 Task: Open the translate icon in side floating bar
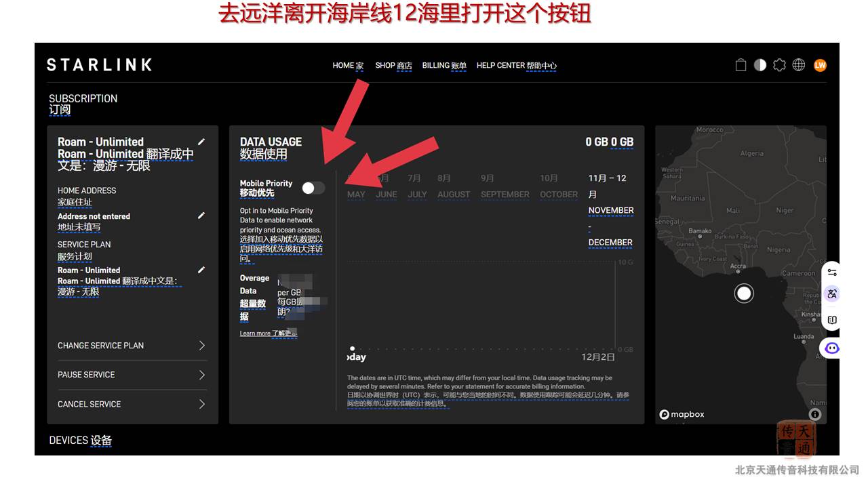click(x=832, y=293)
